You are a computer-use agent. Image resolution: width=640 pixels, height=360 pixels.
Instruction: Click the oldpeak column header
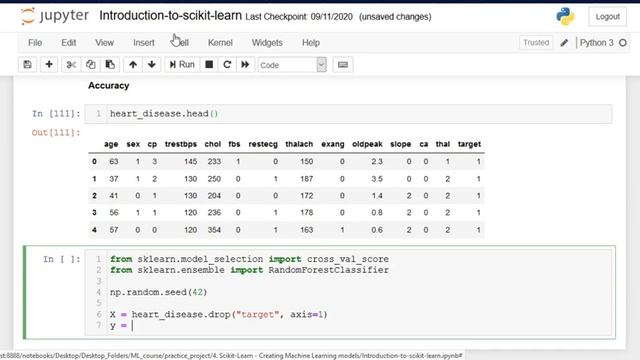point(367,144)
